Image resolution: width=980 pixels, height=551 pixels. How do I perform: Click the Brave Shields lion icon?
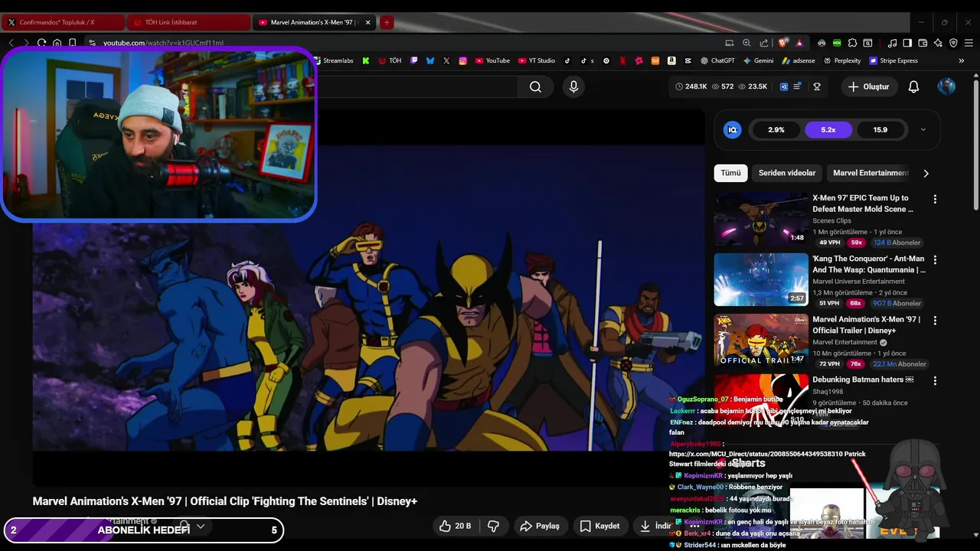point(784,43)
